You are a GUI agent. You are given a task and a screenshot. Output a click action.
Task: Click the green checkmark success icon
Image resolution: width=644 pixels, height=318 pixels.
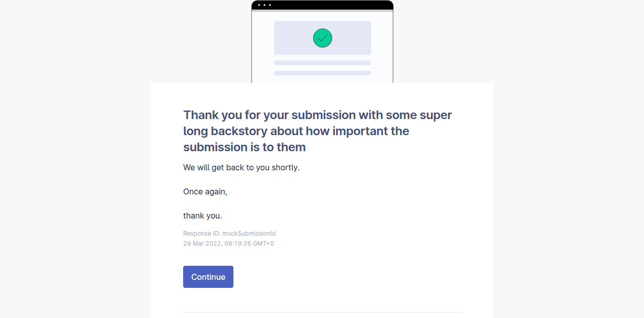click(323, 38)
